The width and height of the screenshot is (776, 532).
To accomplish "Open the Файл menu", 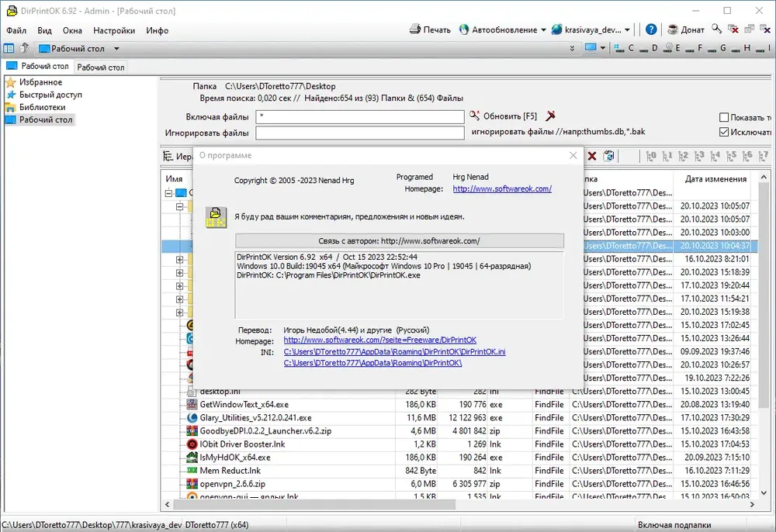I will coord(16,31).
